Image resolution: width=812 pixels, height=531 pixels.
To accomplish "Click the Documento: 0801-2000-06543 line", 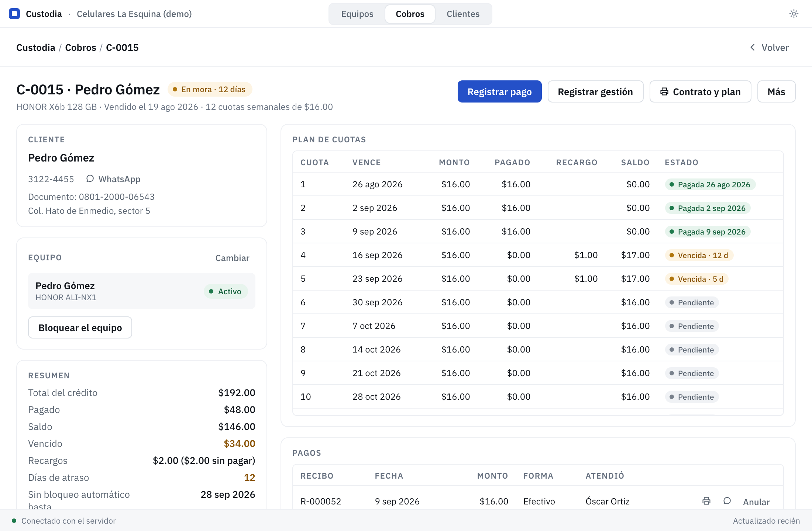I will pos(91,197).
